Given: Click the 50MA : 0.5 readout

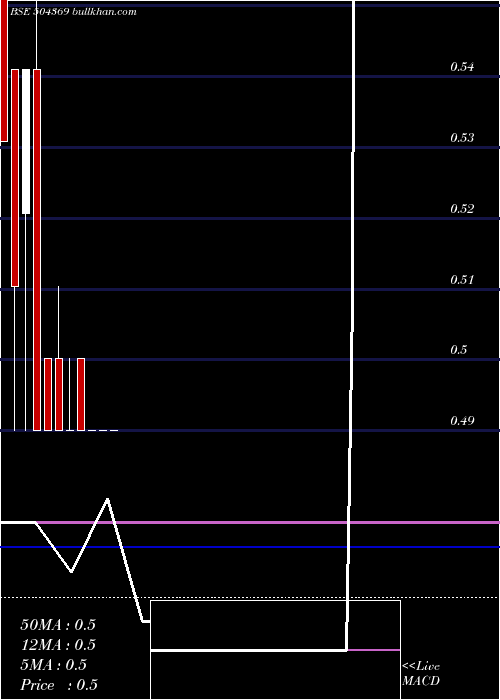Looking at the screenshot, I should point(58,625).
